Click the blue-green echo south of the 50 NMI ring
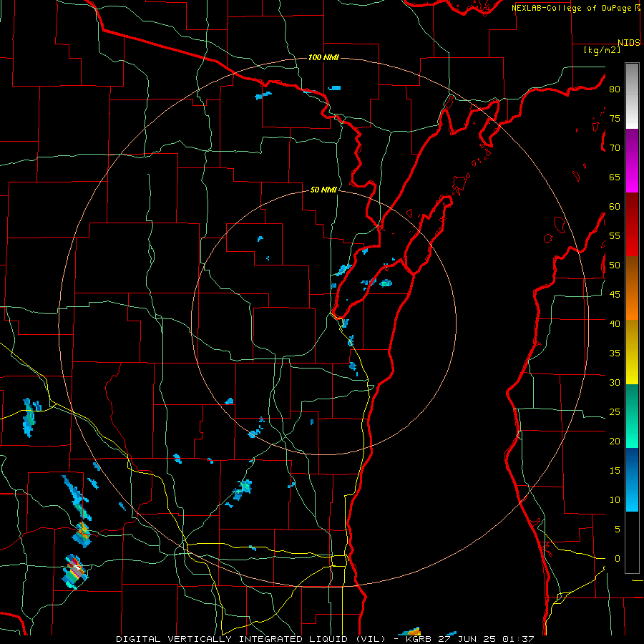This screenshot has width=644, height=644. pyautogui.click(x=243, y=489)
